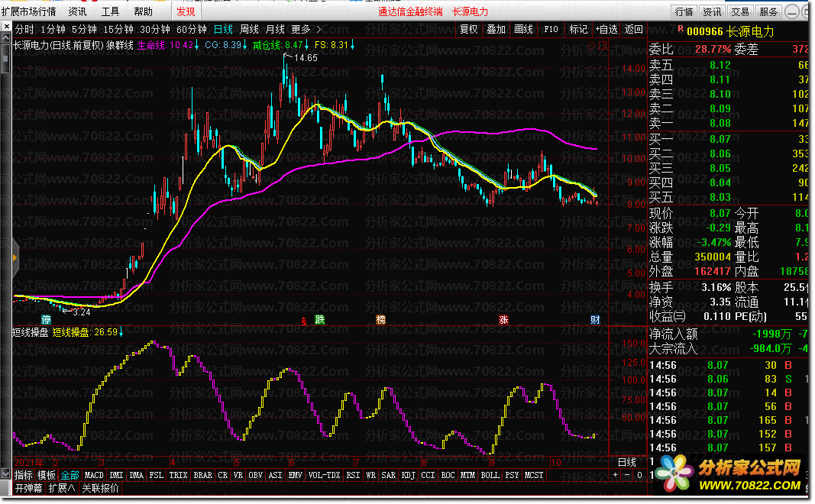Switch to the 15分钟 period
Screen dimensions: 815x504
click(118, 29)
